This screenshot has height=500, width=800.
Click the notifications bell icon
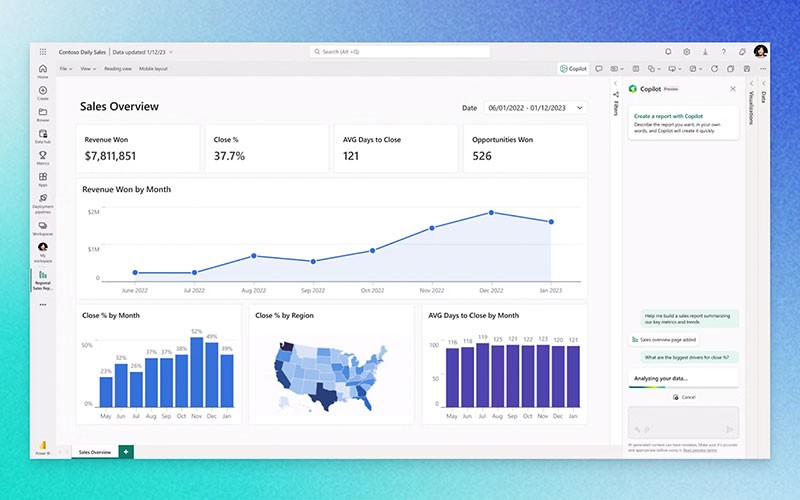point(667,51)
